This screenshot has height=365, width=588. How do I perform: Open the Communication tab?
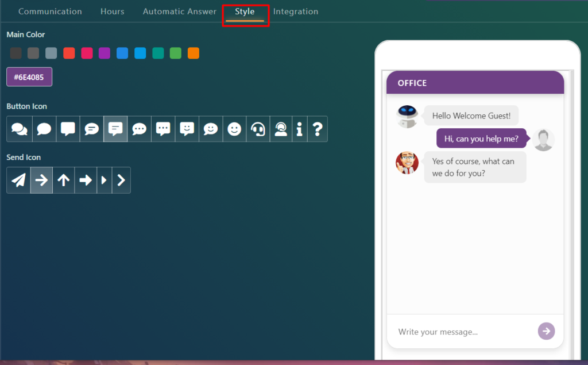click(50, 11)
